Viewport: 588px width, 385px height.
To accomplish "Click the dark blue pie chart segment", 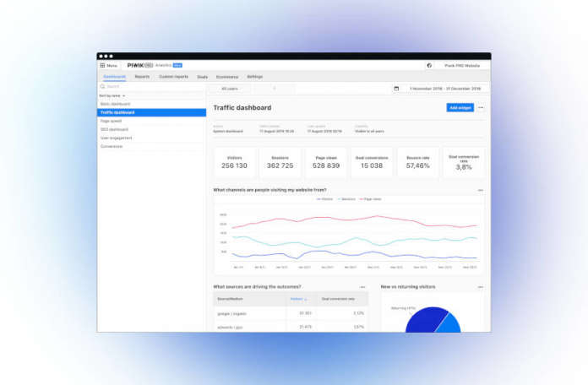I will (x=424, y=321).
